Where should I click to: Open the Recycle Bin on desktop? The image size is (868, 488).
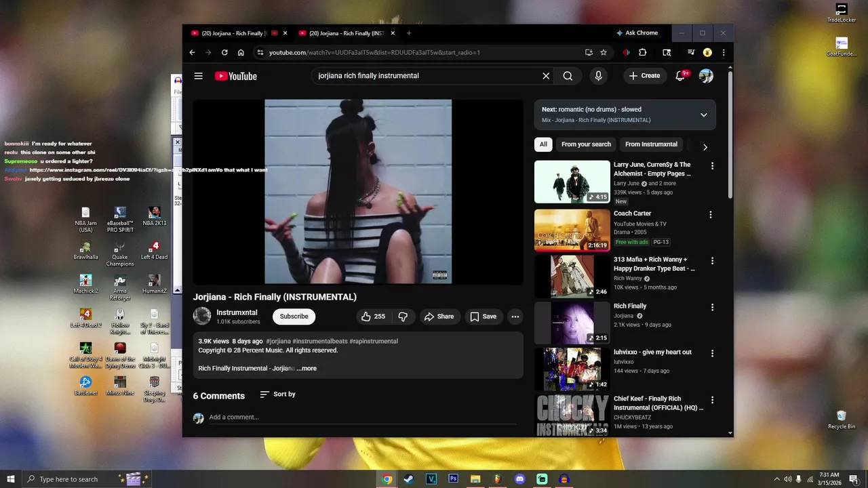842,420
